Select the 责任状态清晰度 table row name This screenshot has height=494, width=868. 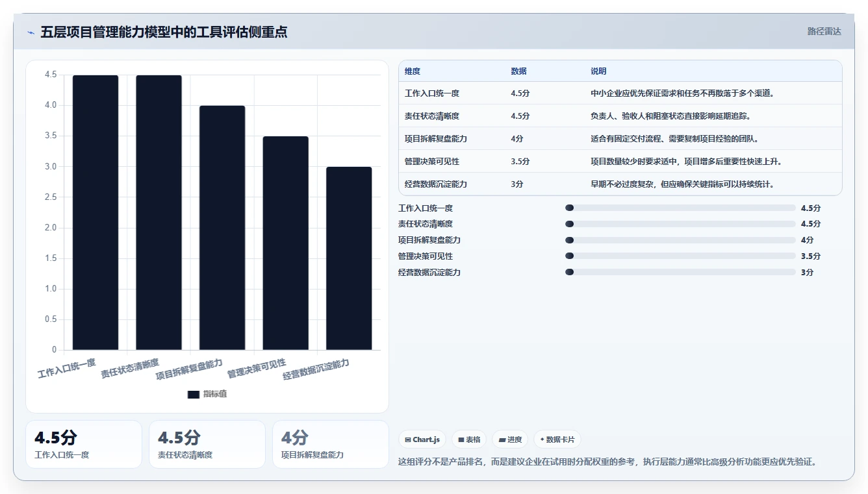click(x=432, y=116)
